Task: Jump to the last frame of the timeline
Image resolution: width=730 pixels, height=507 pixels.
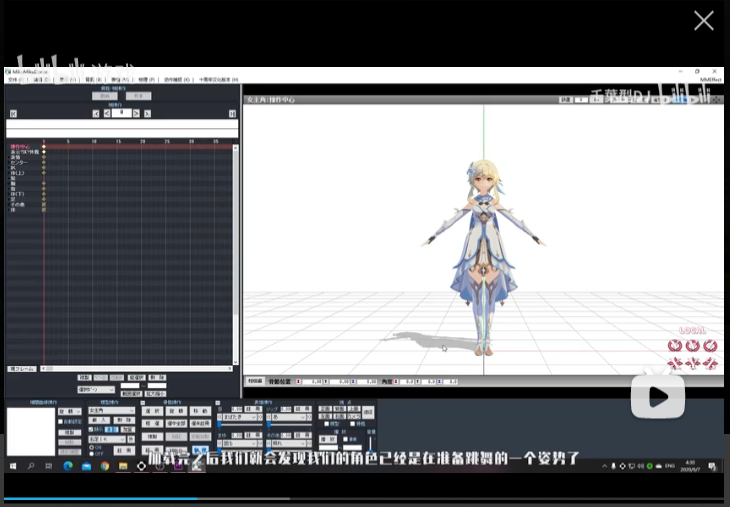Action: click(x=232, y=114)
